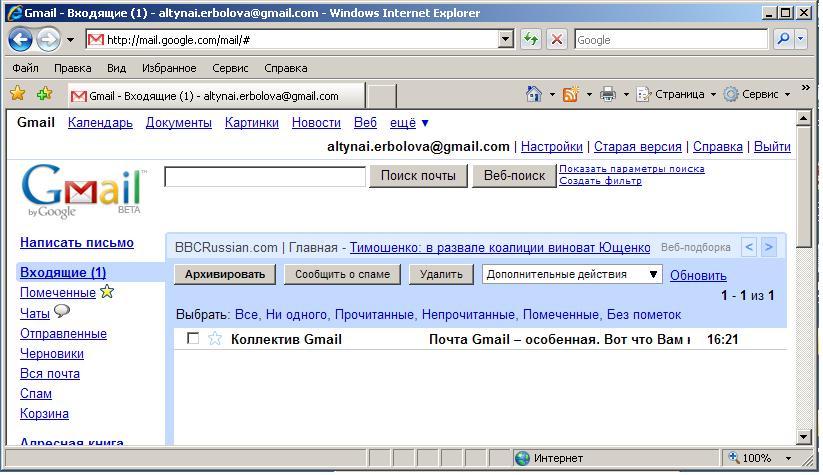
Task: Open Дополнительные действия dropdown
Action: click(x=572, y=275)
